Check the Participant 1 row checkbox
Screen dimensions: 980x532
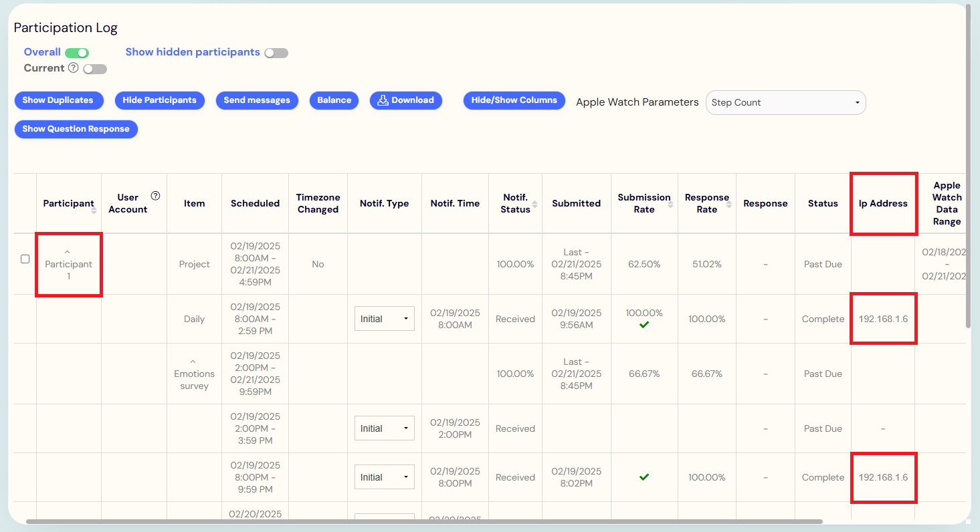point(25,259)
